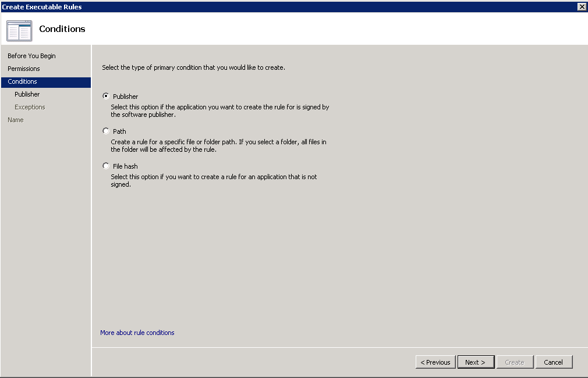
Task: Select the Exceptions sub-step in sidebar
Action: [x=30, y=107]
